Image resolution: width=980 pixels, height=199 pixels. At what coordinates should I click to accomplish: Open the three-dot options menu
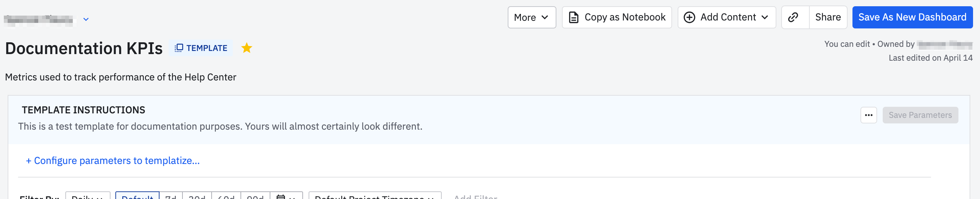pyautogui.click(x=868, y=115)
